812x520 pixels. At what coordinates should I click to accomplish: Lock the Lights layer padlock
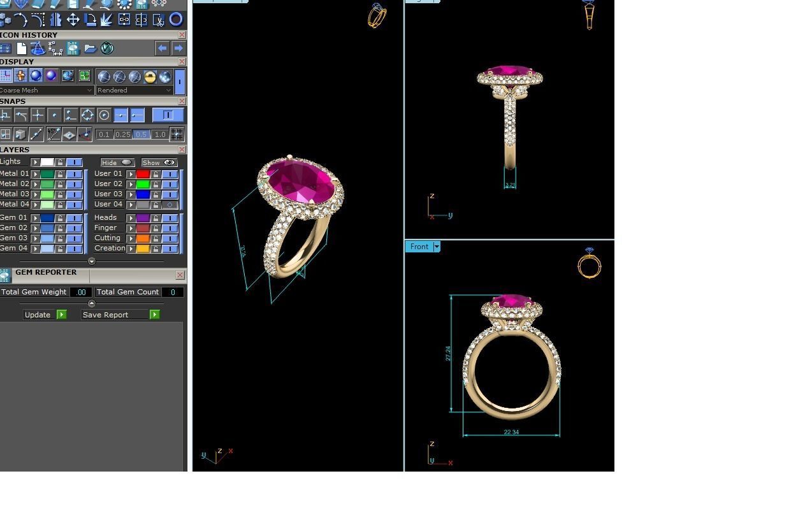[60, 162]
